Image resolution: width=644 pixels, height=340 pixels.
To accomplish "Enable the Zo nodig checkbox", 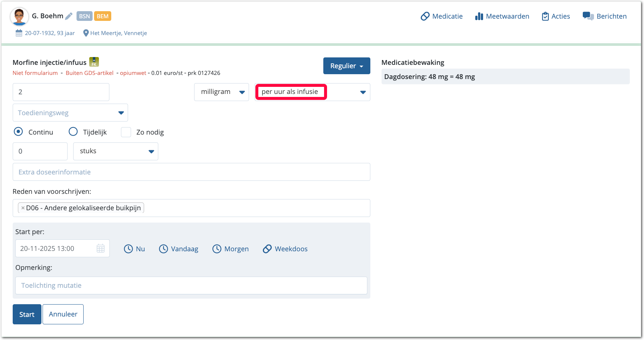I will pos(126,132).
